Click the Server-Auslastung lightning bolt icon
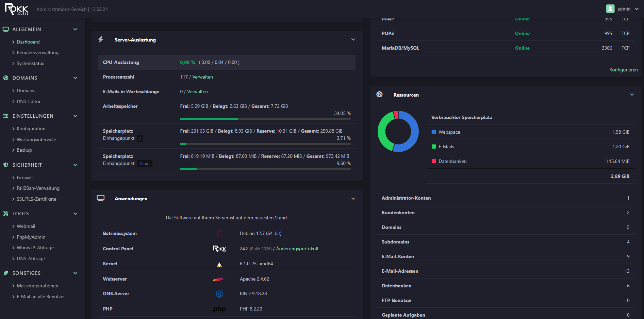 [x=101, y=39]
